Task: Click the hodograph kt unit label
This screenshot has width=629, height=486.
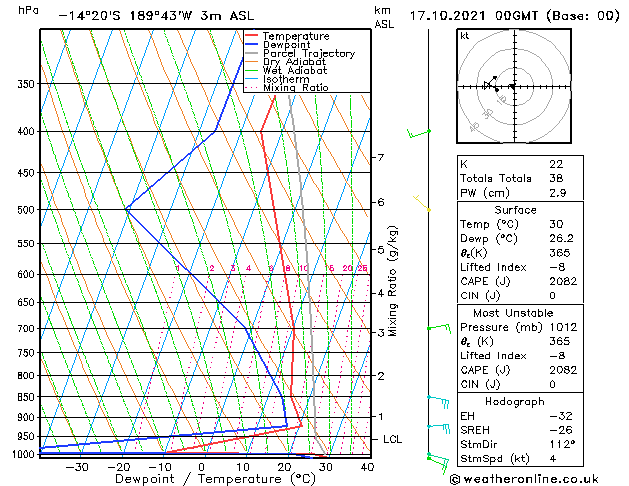Action: tap(465, 36)
